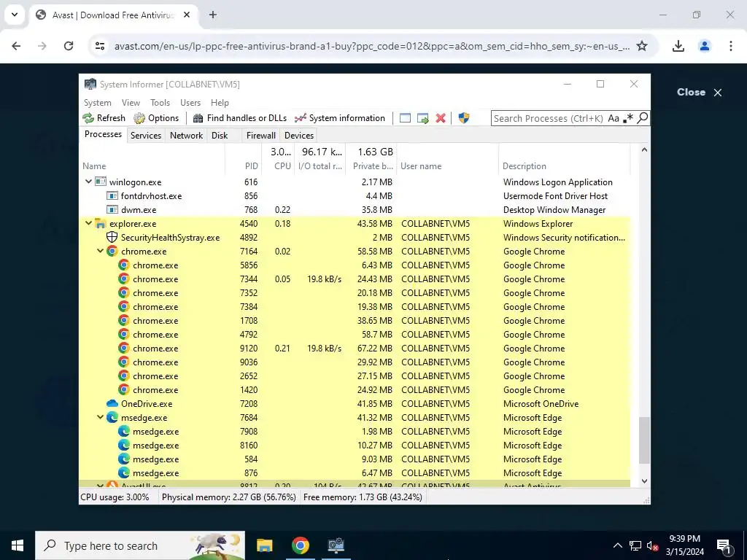
Task: Click the Chrome icon for PID 9120
Action: (x=124, y=348)
